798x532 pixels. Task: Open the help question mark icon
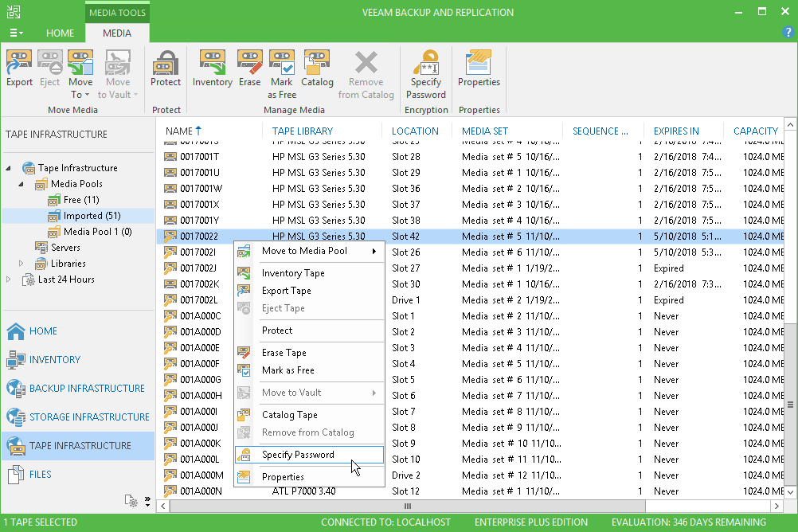(788, 33)
